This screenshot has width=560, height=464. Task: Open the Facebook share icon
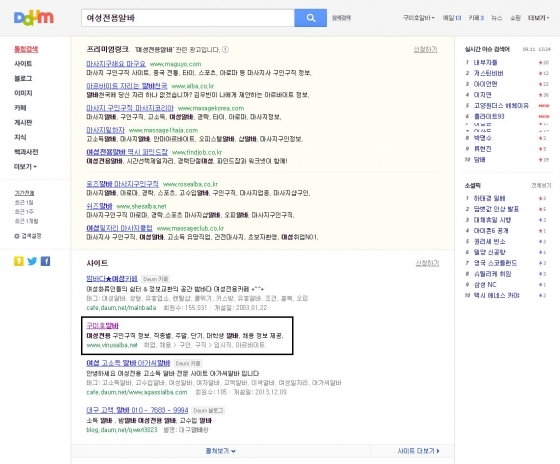pyautogui.click(x=45, y=261)
